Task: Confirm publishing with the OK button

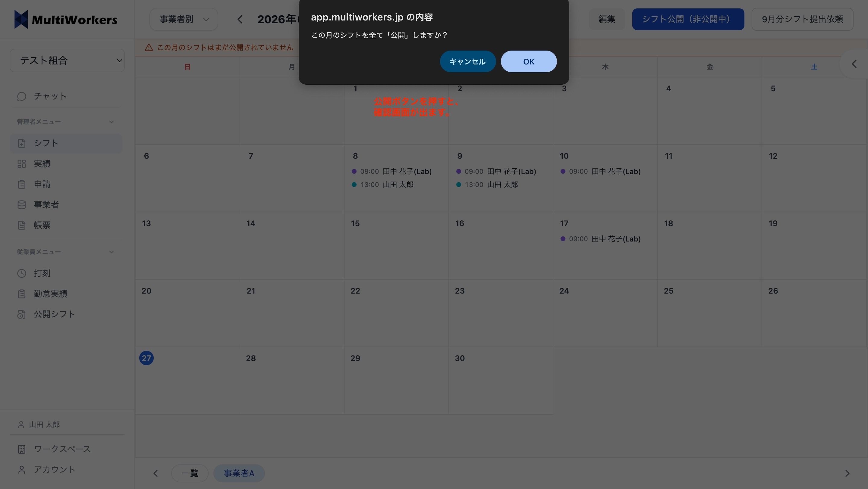Action: (x=528, y=62)
